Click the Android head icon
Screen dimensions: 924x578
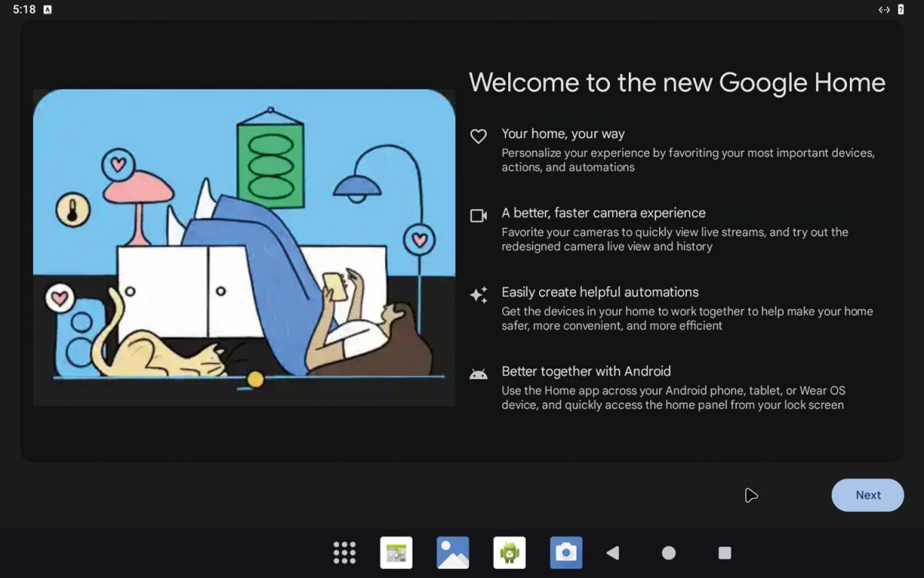(x=478, y=375)
